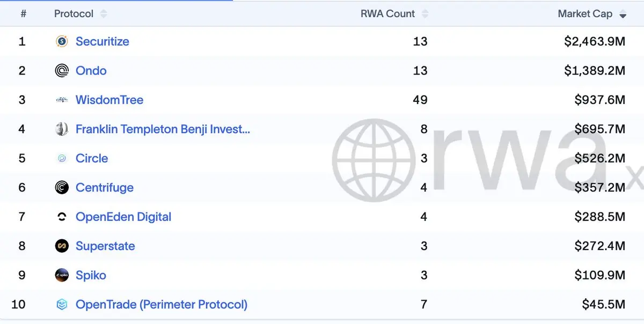
Task: Open the WisdomTree protocol link
Action: pyautogui.click(x=109, y=100)
